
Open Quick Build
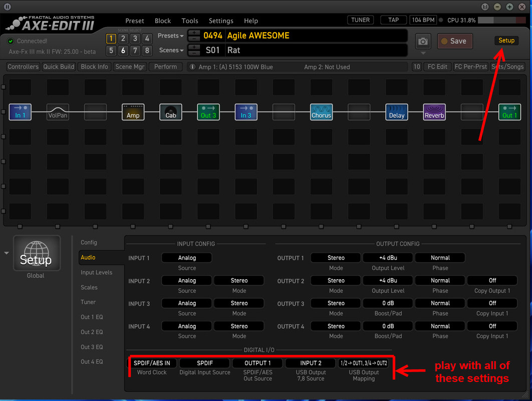click(x=58, y=67)
